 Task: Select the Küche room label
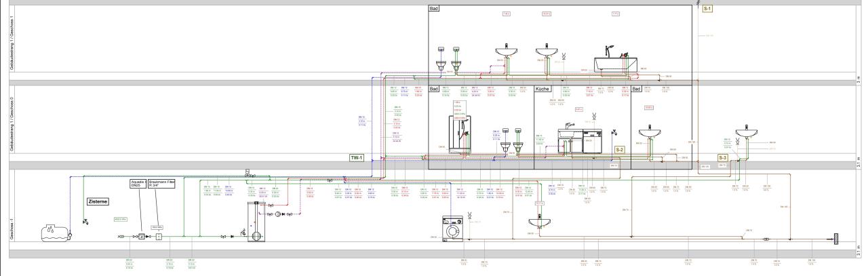click(x=542, y=89)
